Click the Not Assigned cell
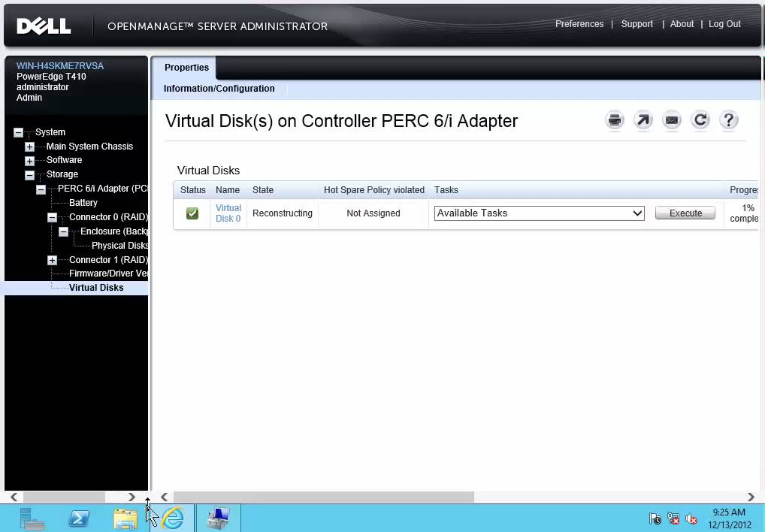The image size is (765, 532). (x=373, y=213)
